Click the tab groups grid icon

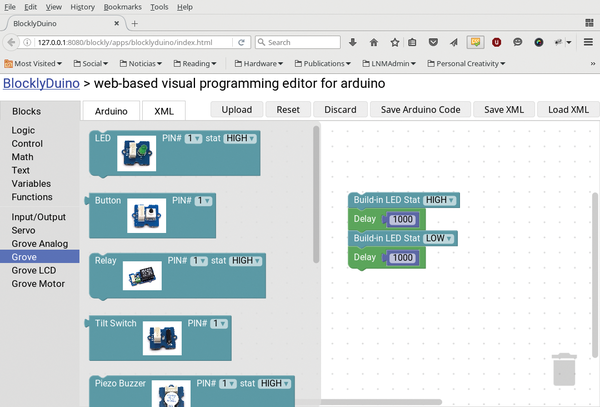(589, 23)
